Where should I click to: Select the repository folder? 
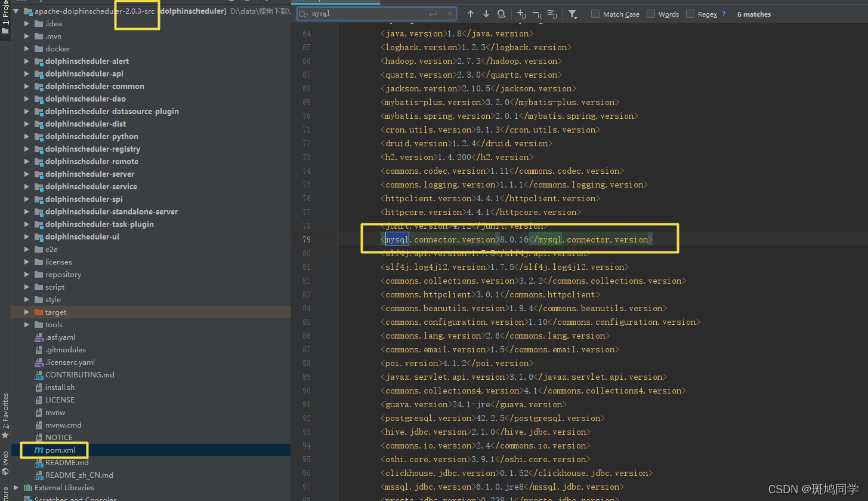coord(63,275)
